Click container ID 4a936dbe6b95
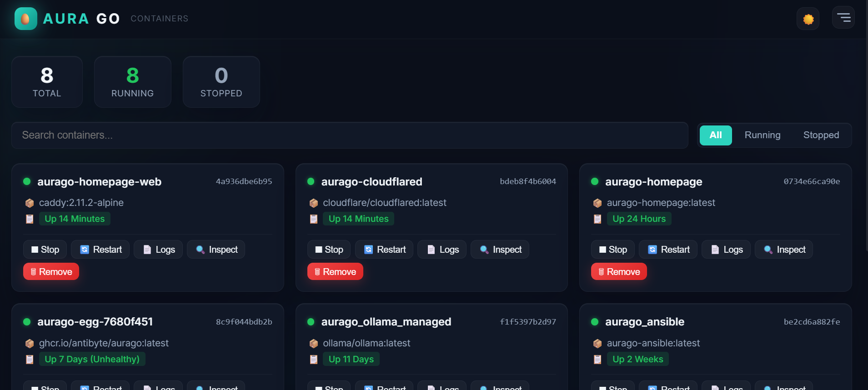 click(x=244, y=181)
